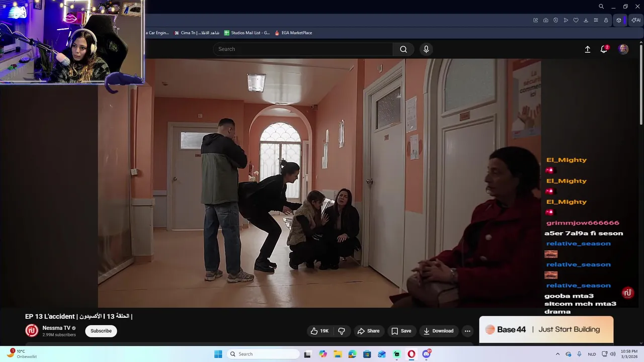Open the Opera AI assistant button
Screen dimensions: 644x362
click(x=636, y=20)
